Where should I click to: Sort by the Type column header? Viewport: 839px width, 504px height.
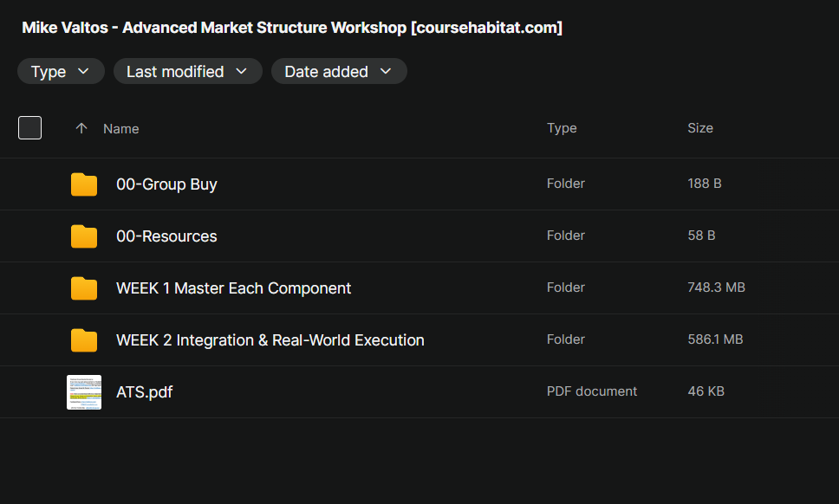pos(562,128)
